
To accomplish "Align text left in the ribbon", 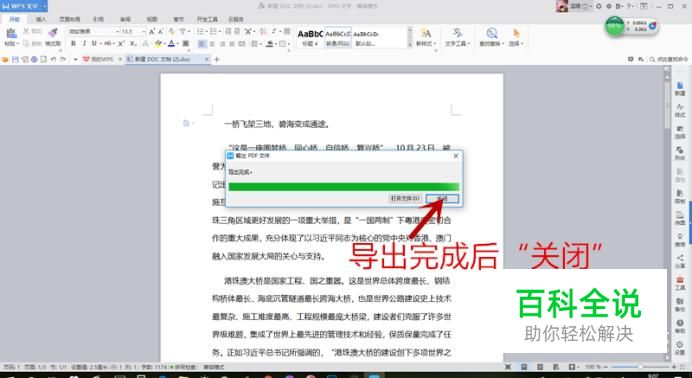I will [202, 44].
